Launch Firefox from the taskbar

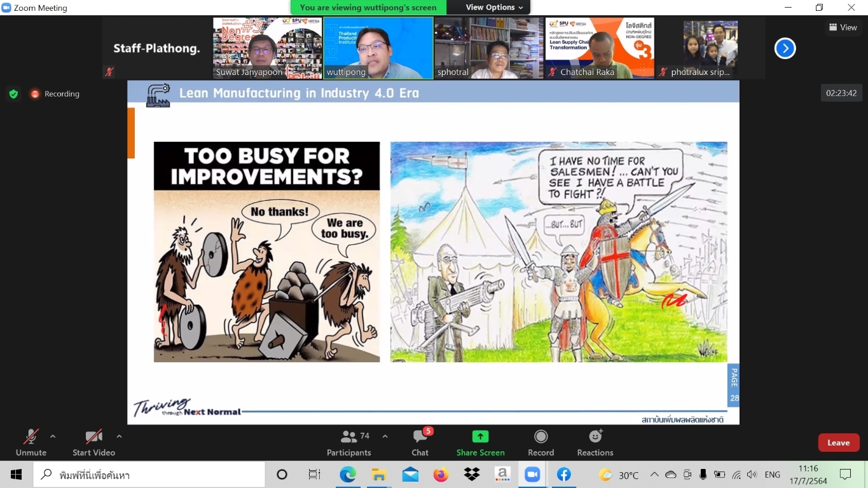(x=441, y=475)
